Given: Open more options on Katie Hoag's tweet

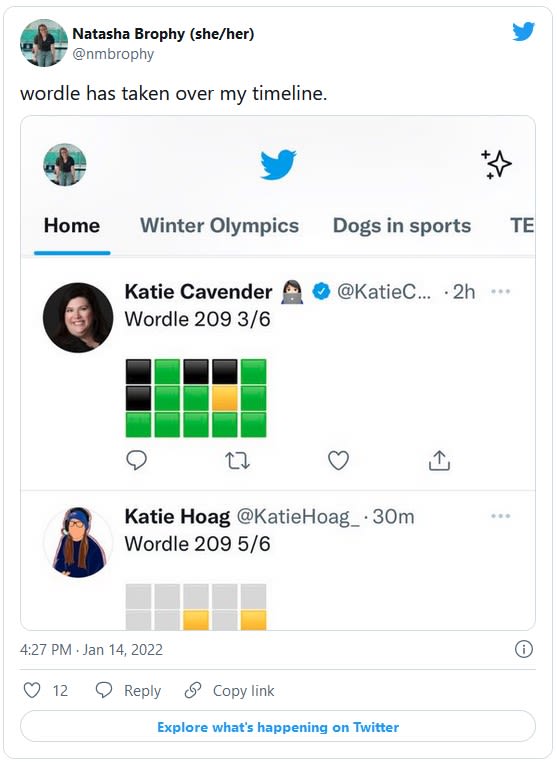Looking at the screenshot, I should click(501, 516).
